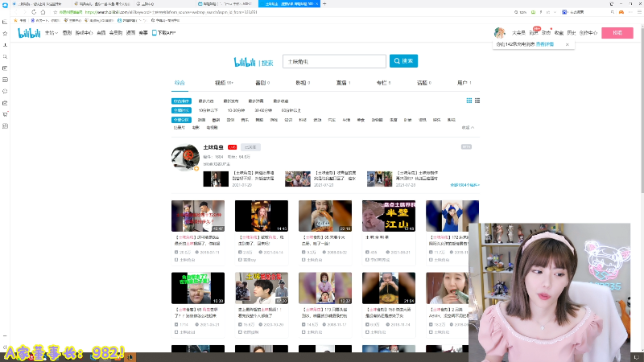Open the 土味角虫 user avatar
Viewport: 644px width, 362px height.
coord(185,157)
